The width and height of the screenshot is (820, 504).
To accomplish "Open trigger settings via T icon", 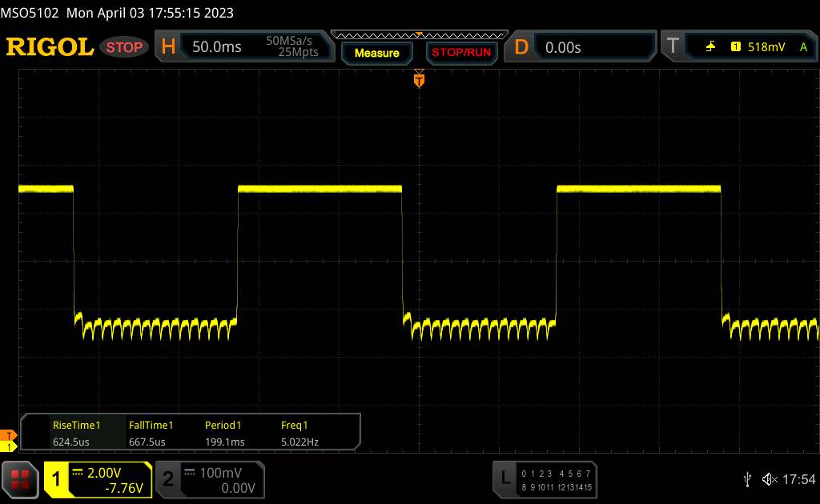I will pos(673,47).
